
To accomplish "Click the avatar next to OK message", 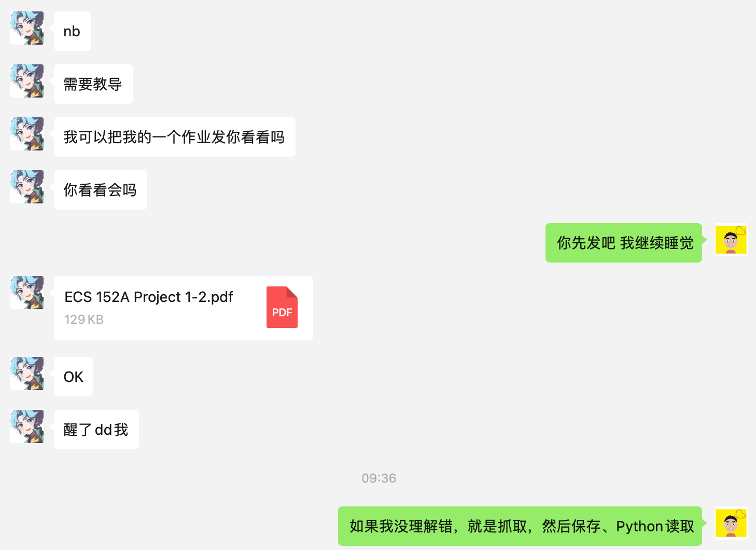I will pyautogui.click(x=27, y=374).
